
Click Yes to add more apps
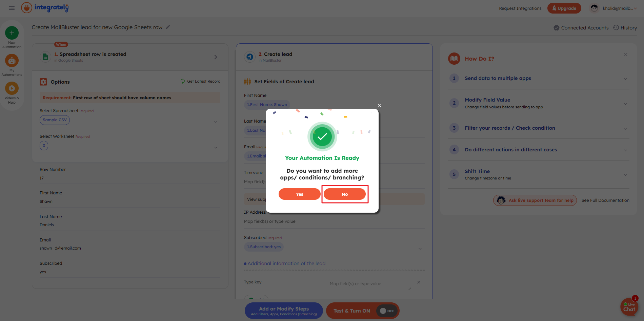[299, 194]
